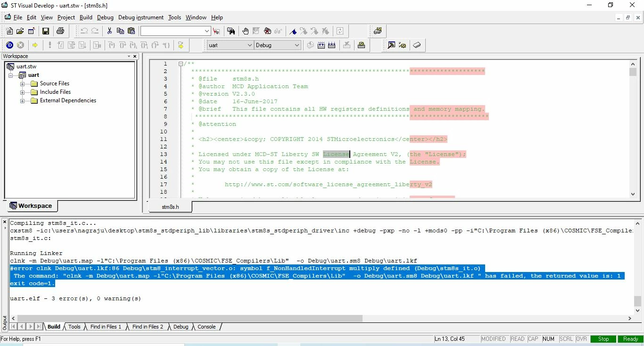644x346 pixels.
Task: Redo the edit with Redo arrow
Action: tap(95, 31)
